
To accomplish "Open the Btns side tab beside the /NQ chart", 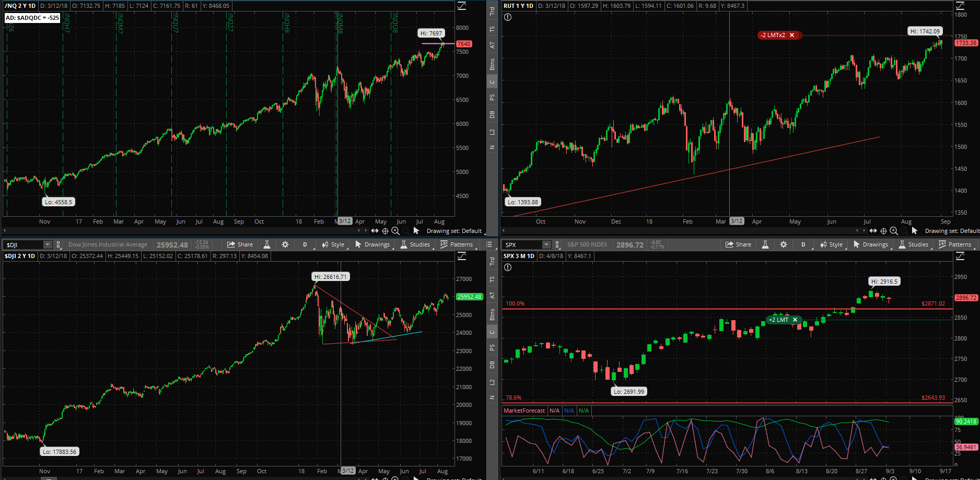I will coord(492,64).
